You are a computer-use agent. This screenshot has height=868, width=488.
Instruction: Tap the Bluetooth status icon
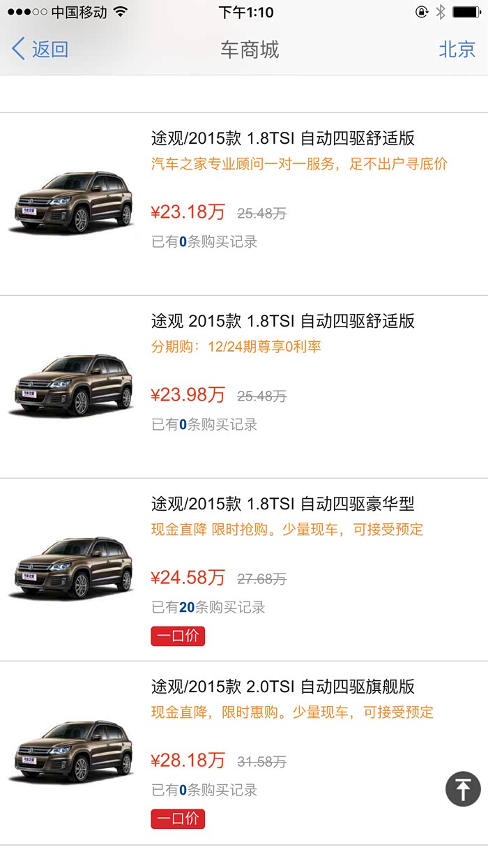[x=441, y=12]
